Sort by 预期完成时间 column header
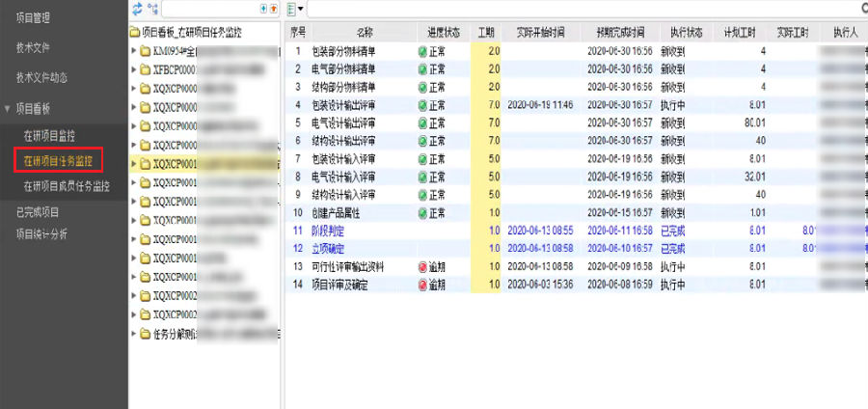868x409 pixels. click(x=620, y=33)
